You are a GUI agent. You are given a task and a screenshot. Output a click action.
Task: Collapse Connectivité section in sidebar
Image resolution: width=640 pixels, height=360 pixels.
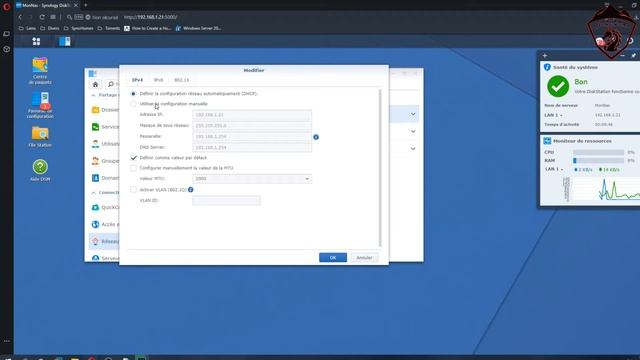[93, 193]
